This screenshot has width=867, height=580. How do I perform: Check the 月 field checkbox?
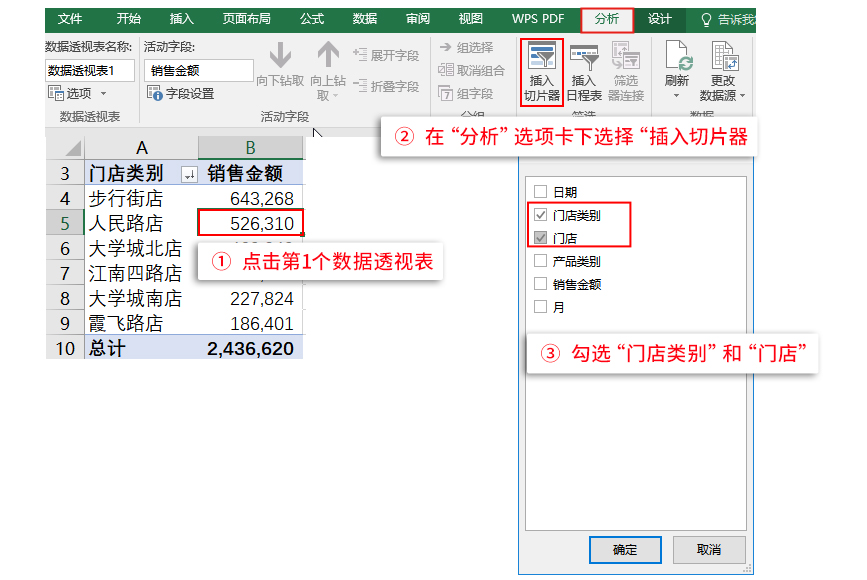[541, 306]
